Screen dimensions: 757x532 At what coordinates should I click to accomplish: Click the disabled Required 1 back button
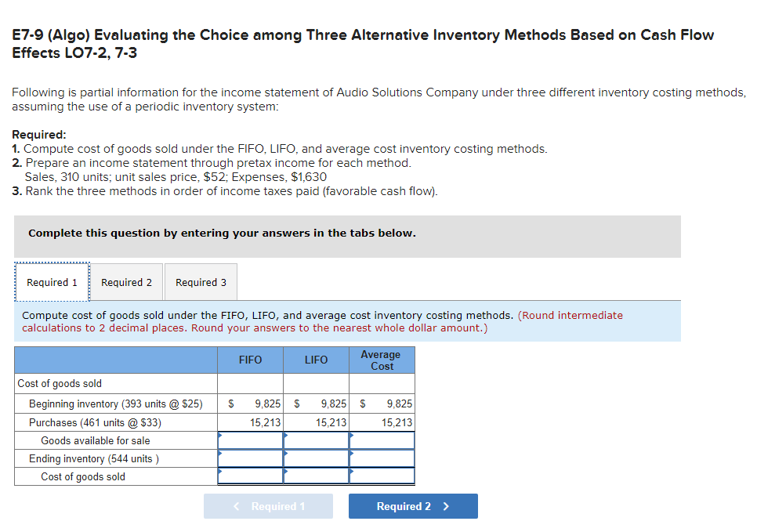pyautogui.click(x=268, y=506)
